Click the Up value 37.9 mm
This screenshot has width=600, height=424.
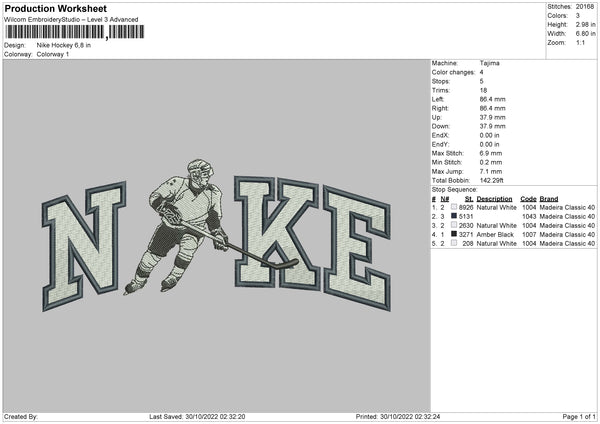coord(492,117)
